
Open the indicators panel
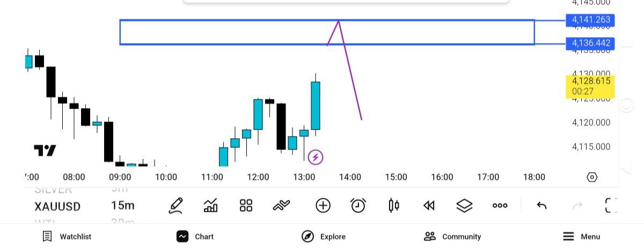tap(210, 205)
